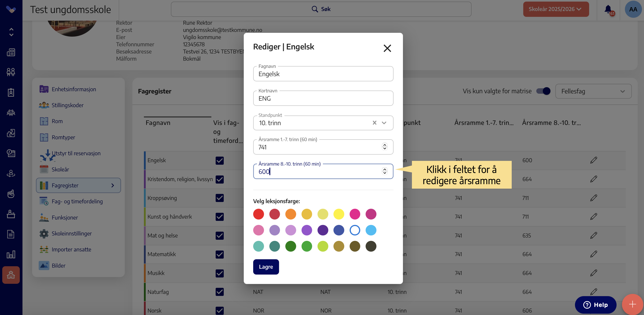Open the notifications bell

click(608, 9)
